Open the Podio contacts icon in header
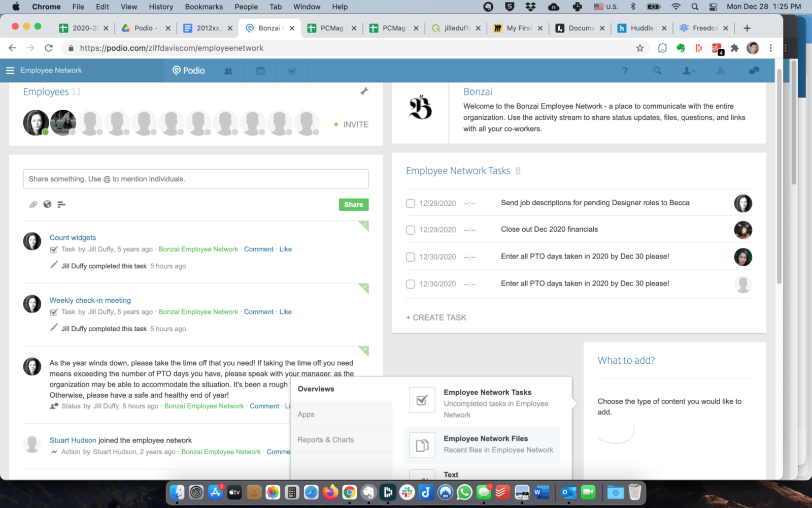The height and width of the screenshot is (508, 812). (228, 71)
